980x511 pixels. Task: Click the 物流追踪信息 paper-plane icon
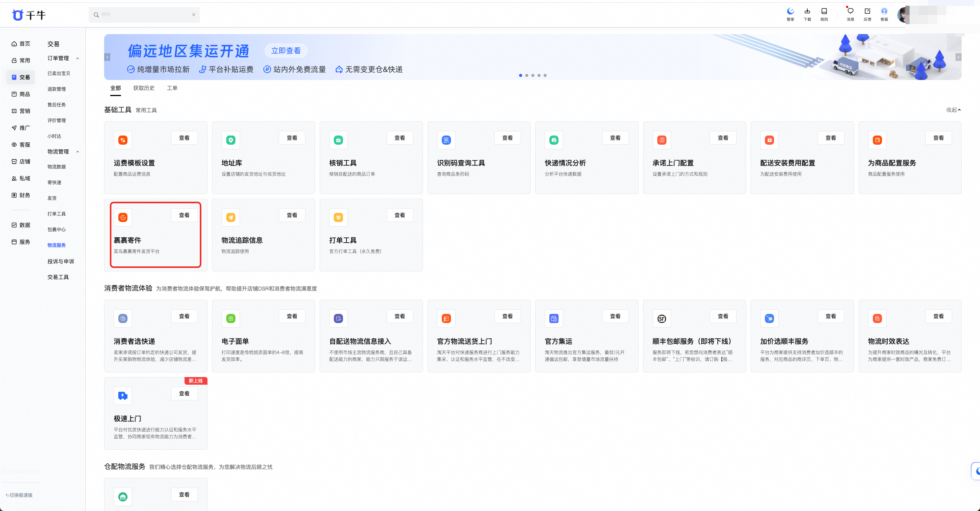(230, 217)
